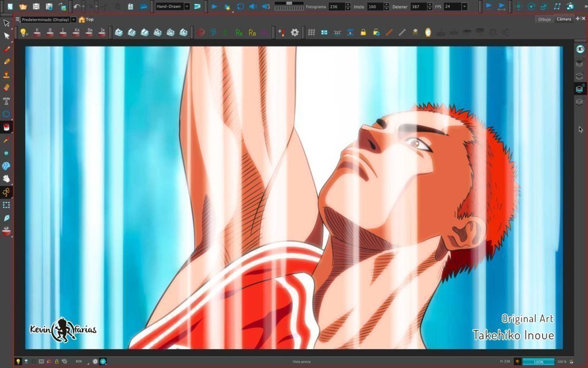
Task: Select the Brush tool
Action: click(6, 49)
